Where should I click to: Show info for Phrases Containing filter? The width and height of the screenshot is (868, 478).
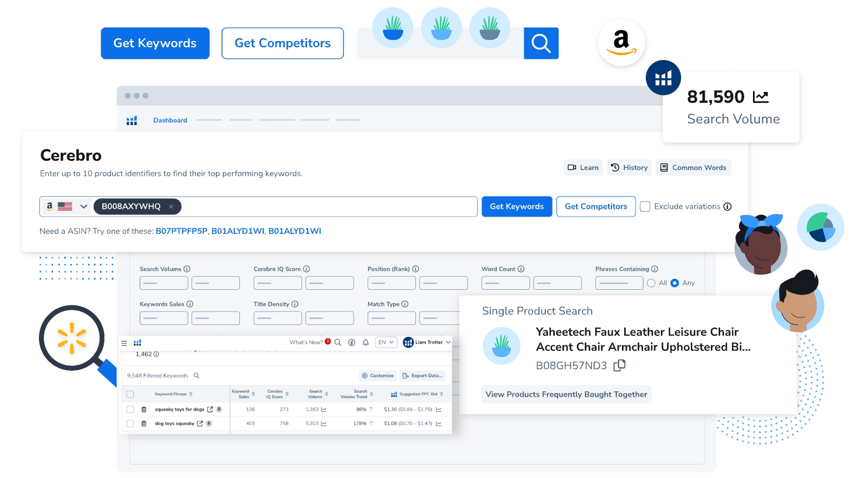click(655, 269)
